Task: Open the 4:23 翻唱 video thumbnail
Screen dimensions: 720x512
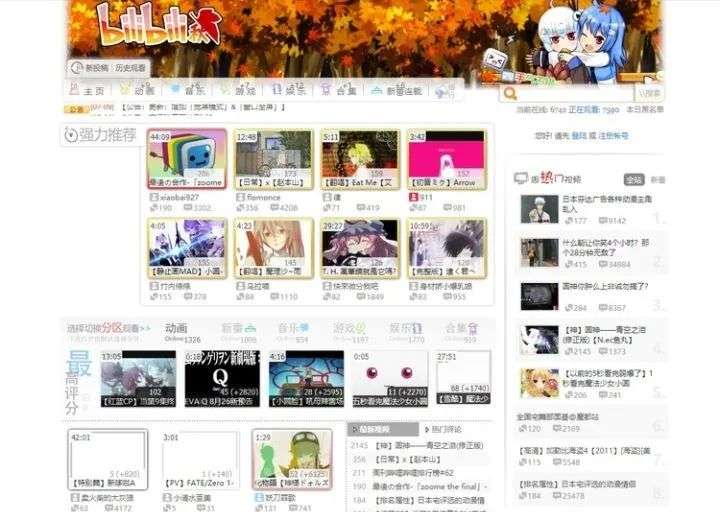Action: [273, 248]
